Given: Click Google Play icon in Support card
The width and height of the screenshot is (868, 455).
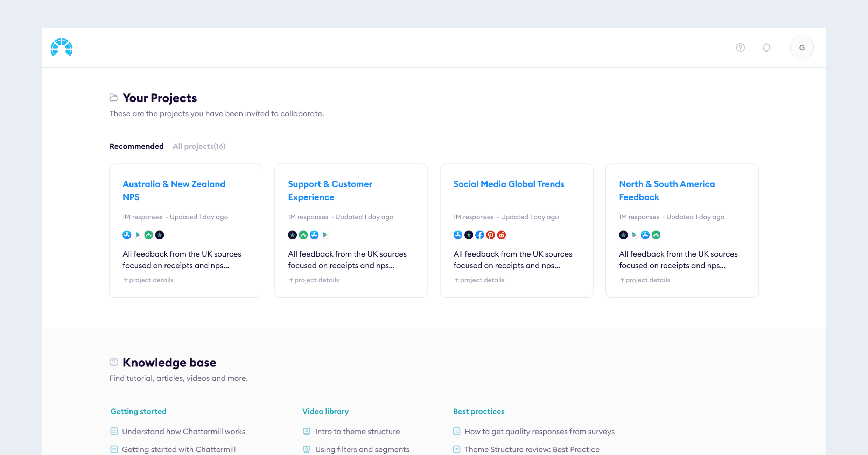Looking at the screenshot, I should (325, 235).
